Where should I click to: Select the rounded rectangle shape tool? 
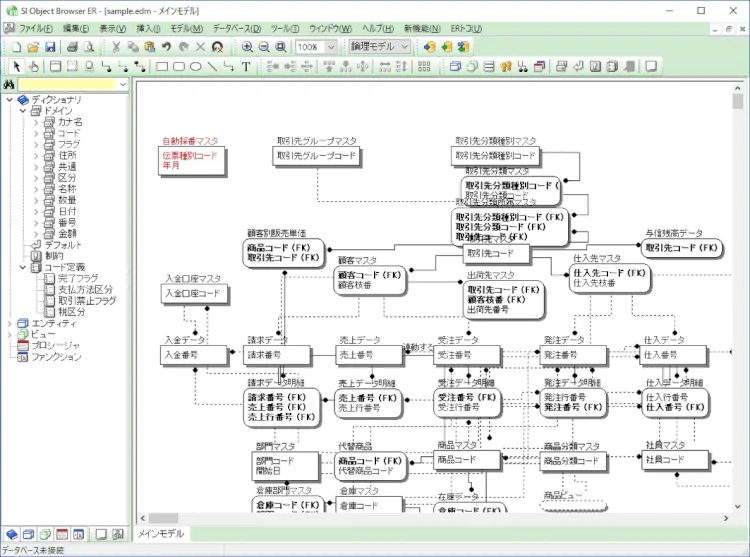tap(179, 67)
